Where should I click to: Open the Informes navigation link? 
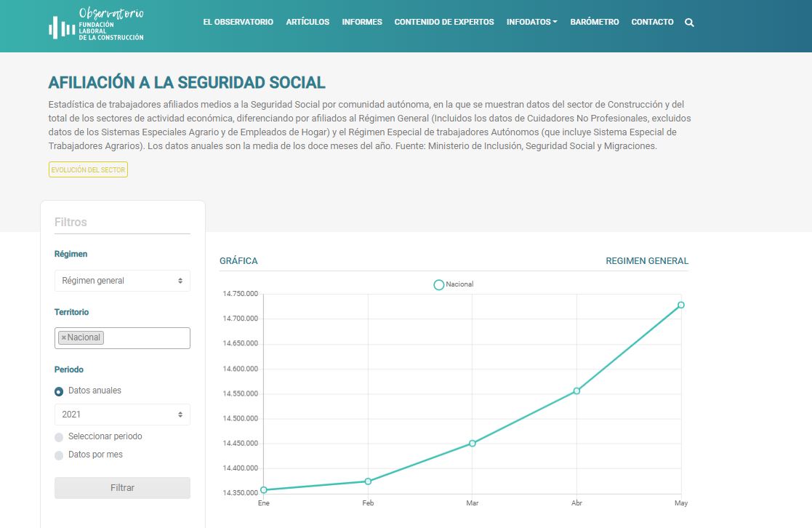click(362, 22)
